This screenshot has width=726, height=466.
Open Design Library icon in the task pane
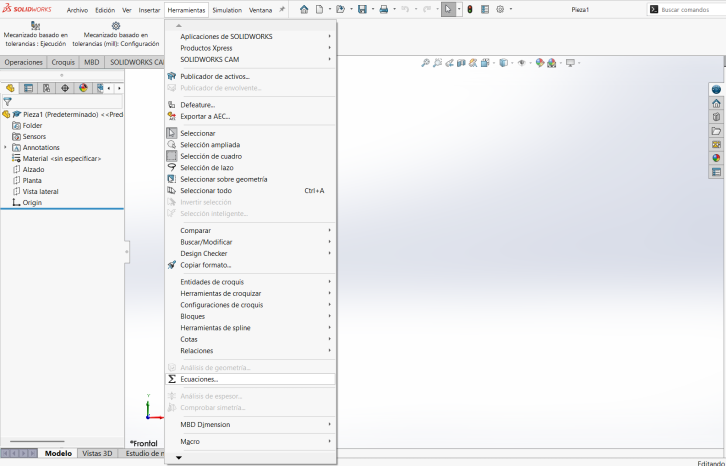click(716, 117)
